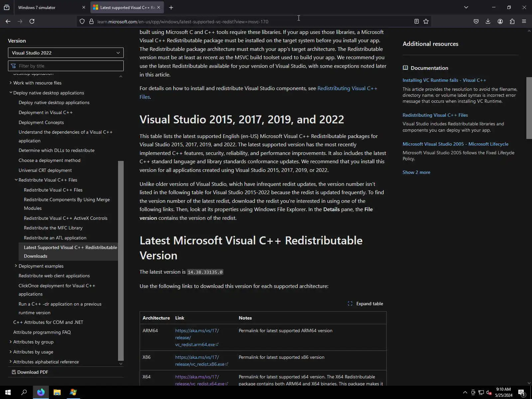Click sidebar scrollbar down arrow

point(121,364)
